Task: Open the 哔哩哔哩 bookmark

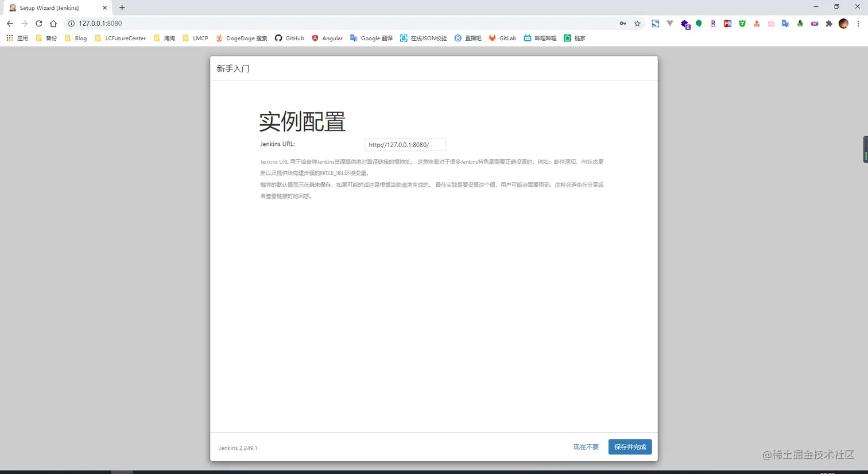Action: tap(540, 38)
